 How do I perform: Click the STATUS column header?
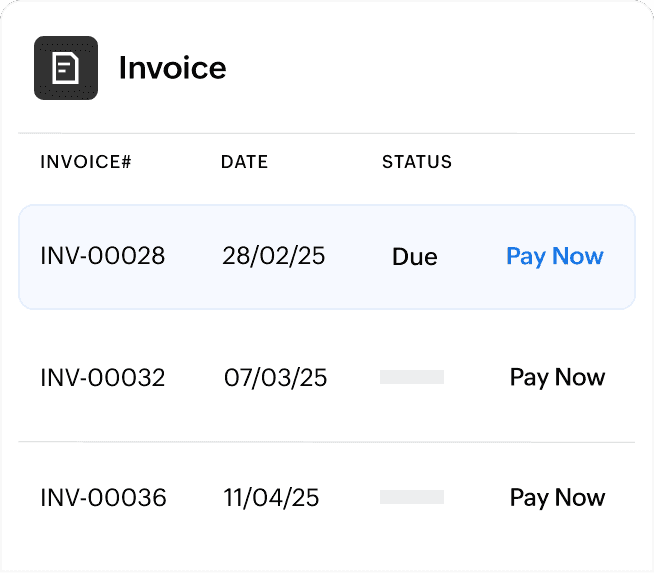(x=417, y=162)
